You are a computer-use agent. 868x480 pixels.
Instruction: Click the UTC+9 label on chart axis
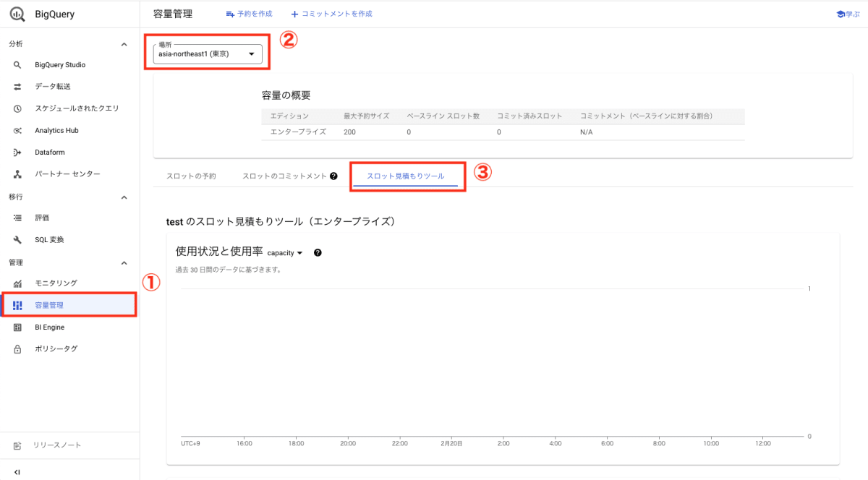[x=190, y=443]
